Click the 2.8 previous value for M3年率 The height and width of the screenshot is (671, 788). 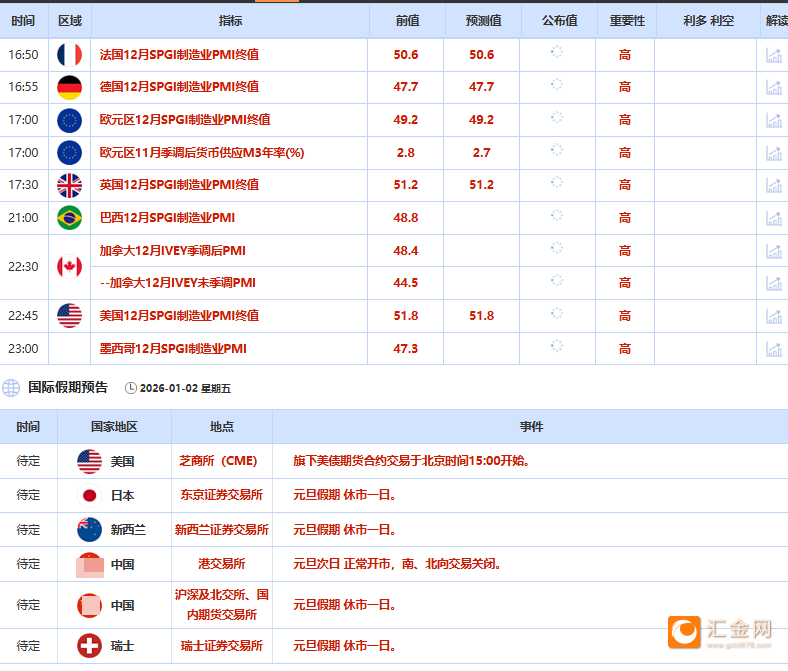pyautogui.click(x=406, y=153)
